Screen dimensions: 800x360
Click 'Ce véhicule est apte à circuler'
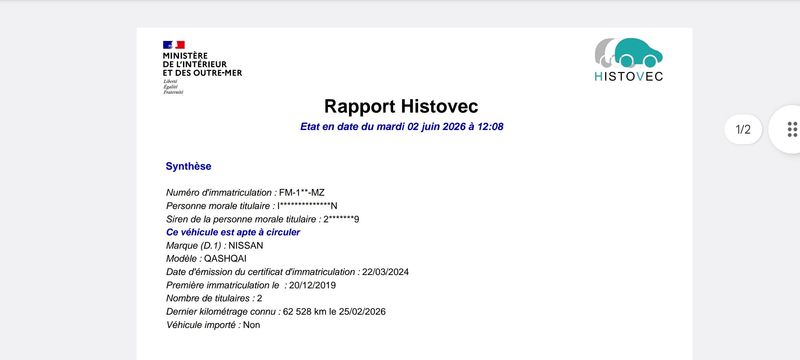[233, 233]
